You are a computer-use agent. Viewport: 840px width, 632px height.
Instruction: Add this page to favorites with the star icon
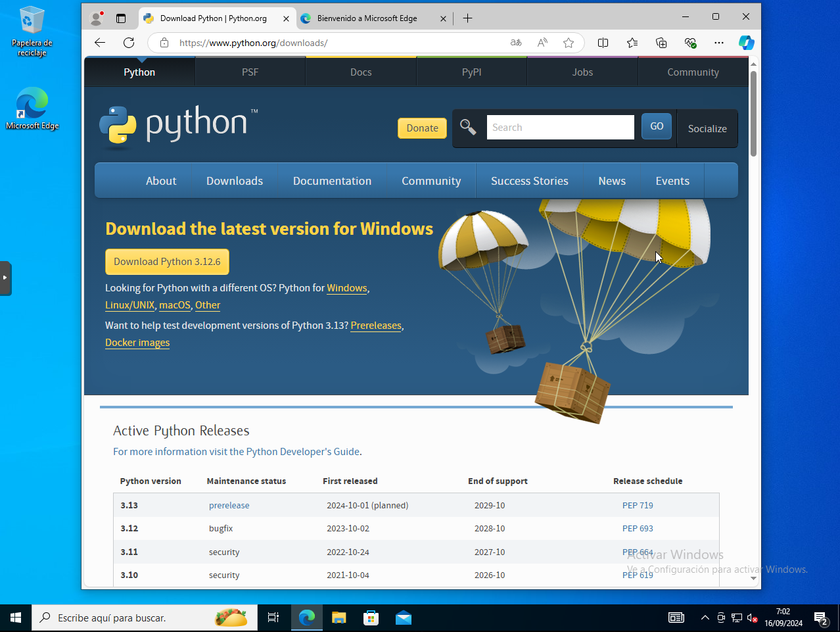tap(569, 43)
